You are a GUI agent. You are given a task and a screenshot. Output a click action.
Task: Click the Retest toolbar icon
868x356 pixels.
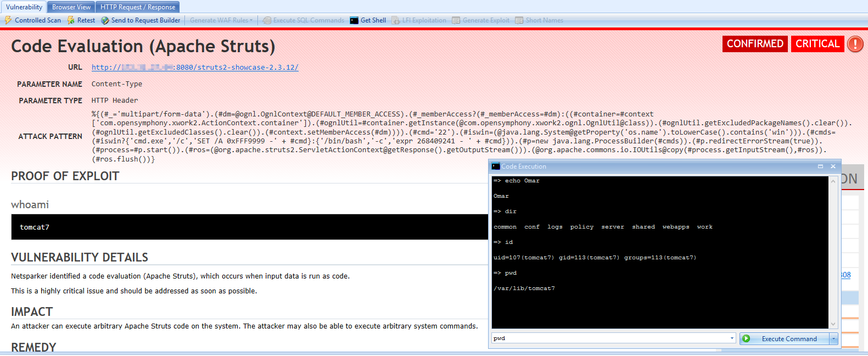coord(71,20)
